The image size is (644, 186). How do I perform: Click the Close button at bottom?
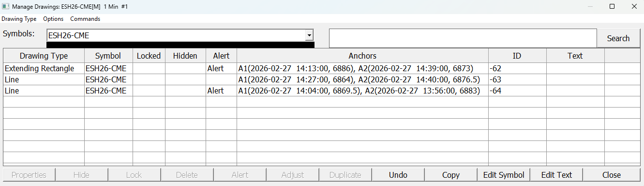(612, 175)
